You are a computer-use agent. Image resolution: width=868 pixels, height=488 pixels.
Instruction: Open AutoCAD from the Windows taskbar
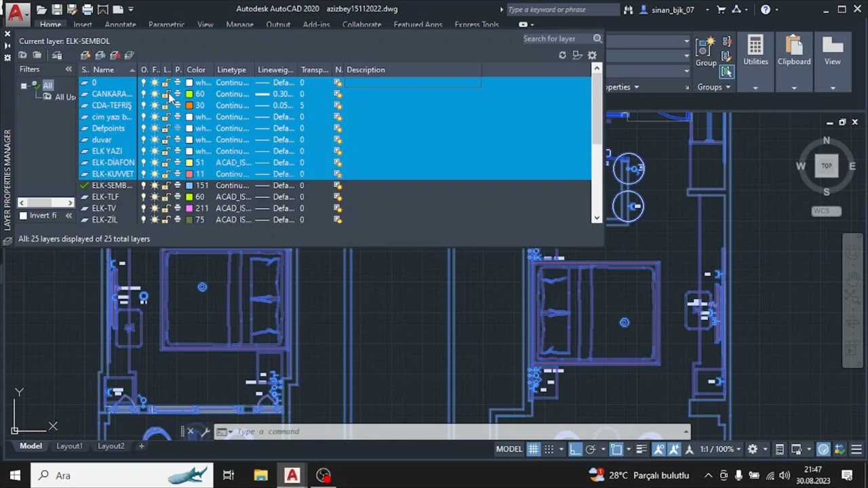(x=292, y=475)
